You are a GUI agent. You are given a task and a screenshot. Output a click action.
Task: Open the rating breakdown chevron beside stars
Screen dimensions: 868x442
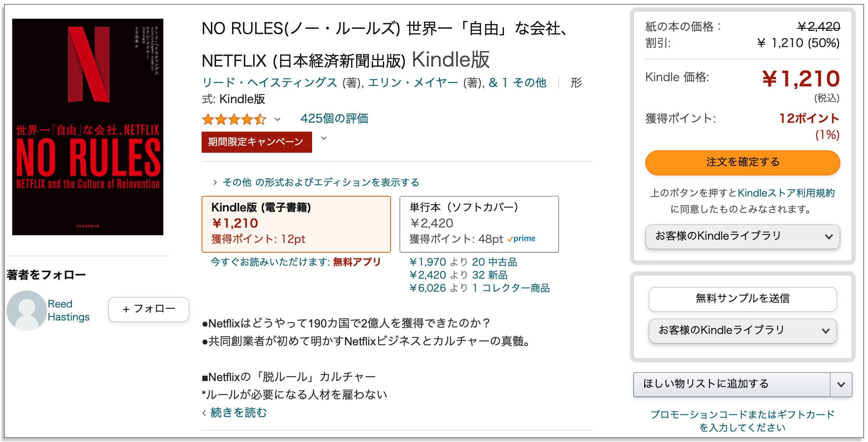[278, 119]
